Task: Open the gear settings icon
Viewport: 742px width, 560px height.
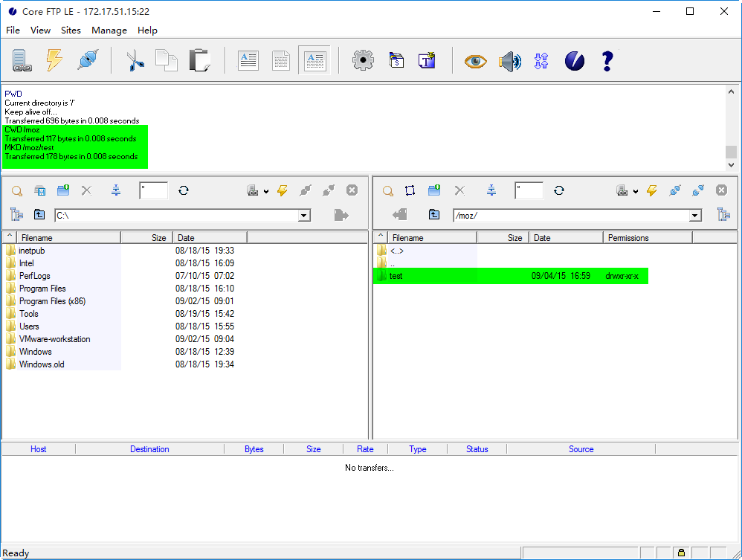Action: point(363,60)
